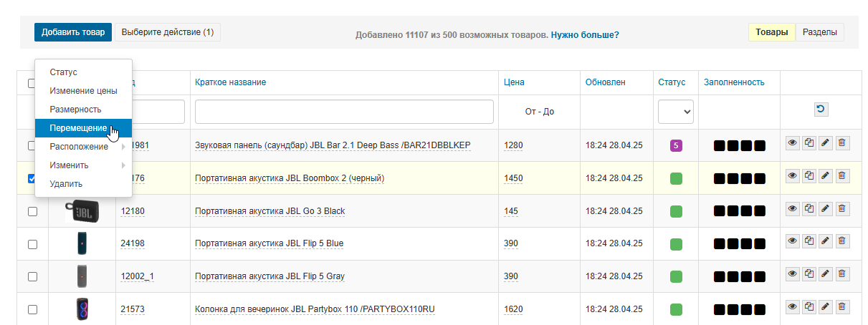Sort by the Статус column header

coord(672,82)
